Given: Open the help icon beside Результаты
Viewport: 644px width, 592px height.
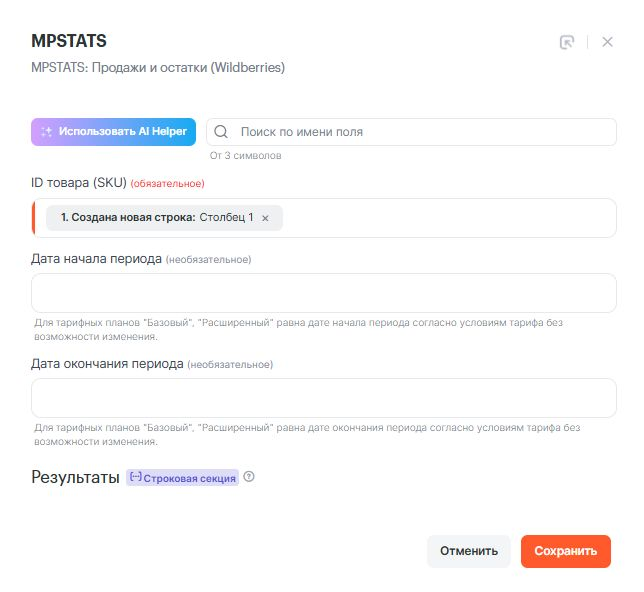Looking at the screenshot, I should click(x=249, y=477).
